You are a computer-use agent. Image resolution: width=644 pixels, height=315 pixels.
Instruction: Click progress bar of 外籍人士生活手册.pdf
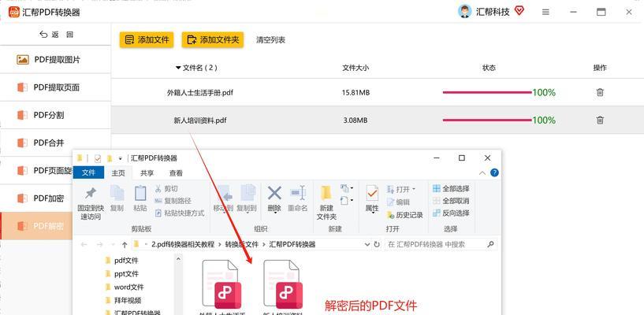tap(487, 93)
